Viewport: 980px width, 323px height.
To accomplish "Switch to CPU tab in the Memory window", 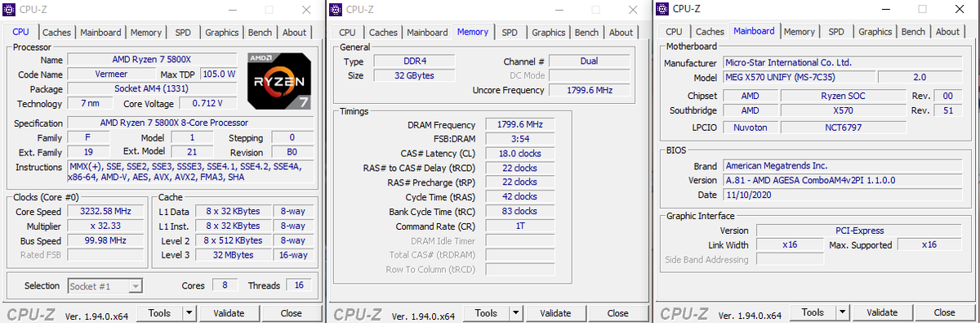I will click(348, 33).
